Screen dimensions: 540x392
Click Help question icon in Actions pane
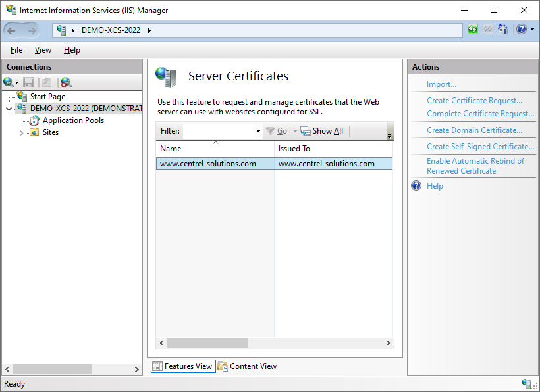pyautogui.click(x=416, y=185)
